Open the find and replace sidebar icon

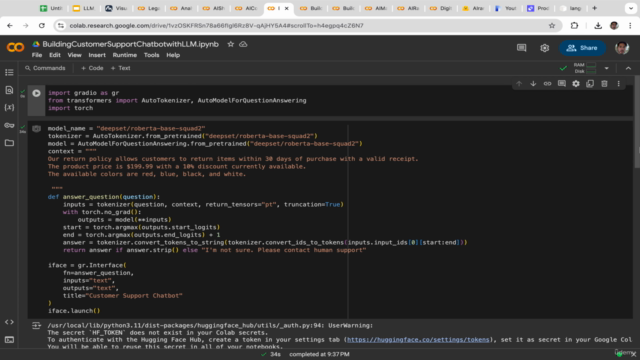tap(9, 90)
